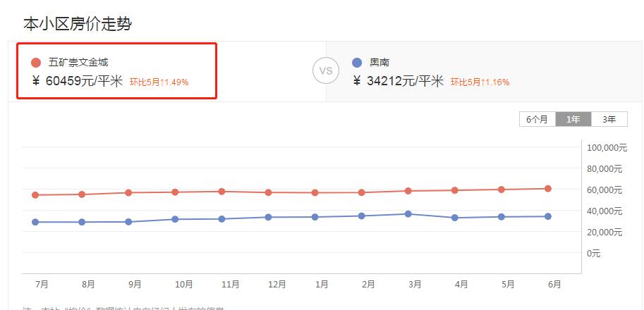Select the 五矿崇文金城 price card
Viewport: 644px width, 310px height.
[x=116, y=71]
